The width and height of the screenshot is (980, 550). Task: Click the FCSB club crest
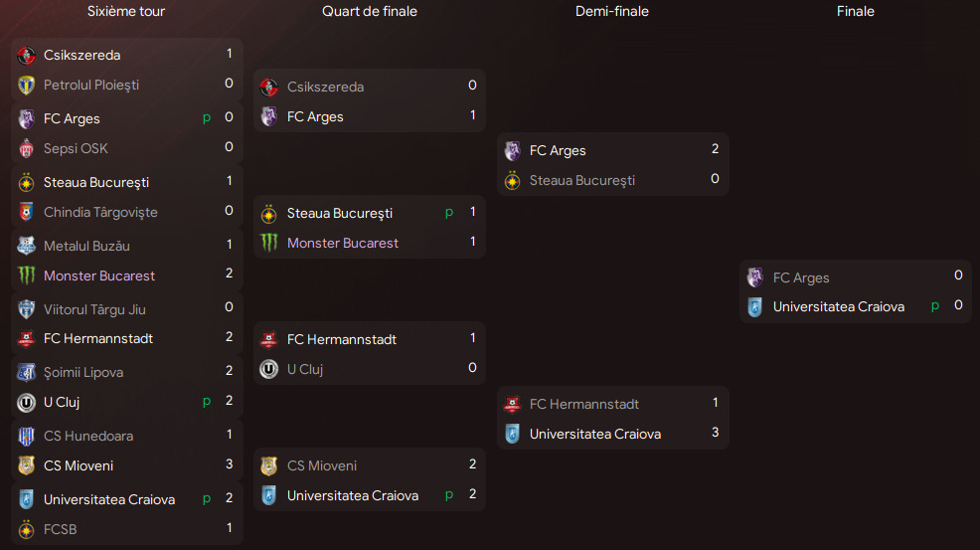[26, 530]
